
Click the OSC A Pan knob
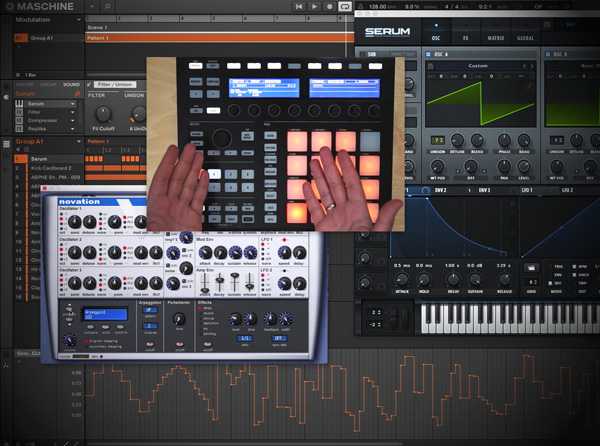tap(504, 167)
